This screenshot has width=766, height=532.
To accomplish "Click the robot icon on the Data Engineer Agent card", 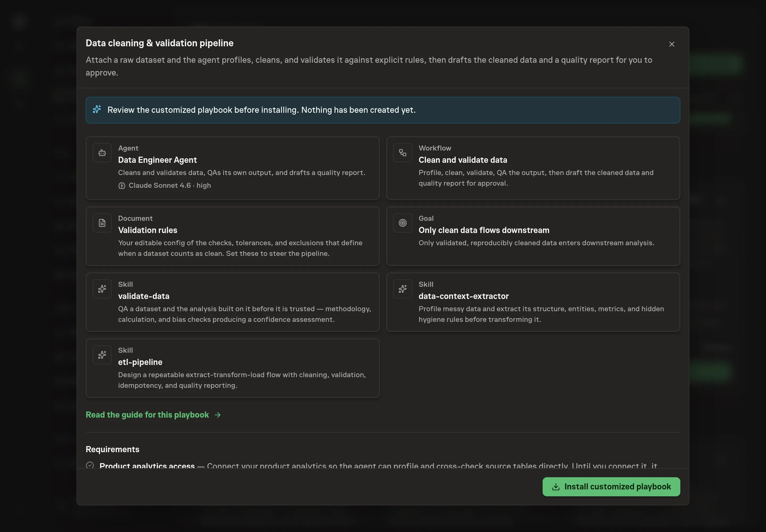I will point(102,153).
